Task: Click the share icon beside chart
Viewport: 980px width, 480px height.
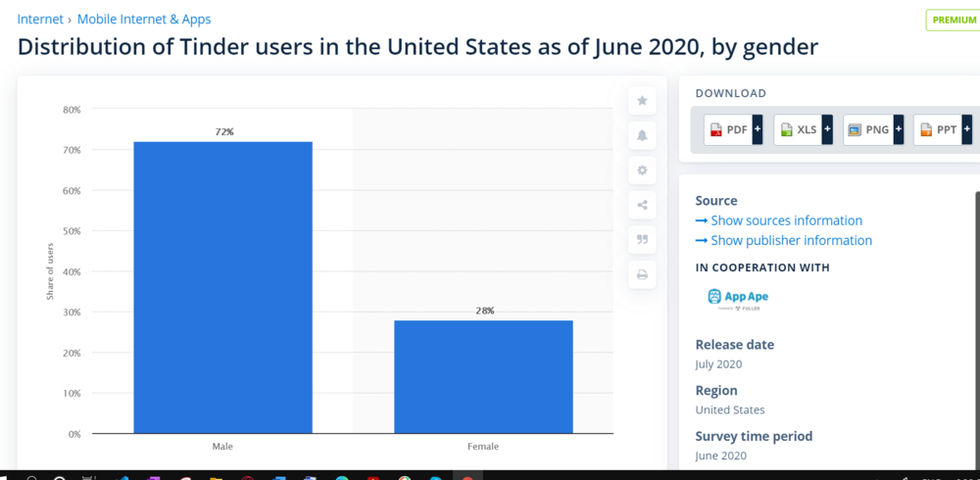Action: pos(642,205)
